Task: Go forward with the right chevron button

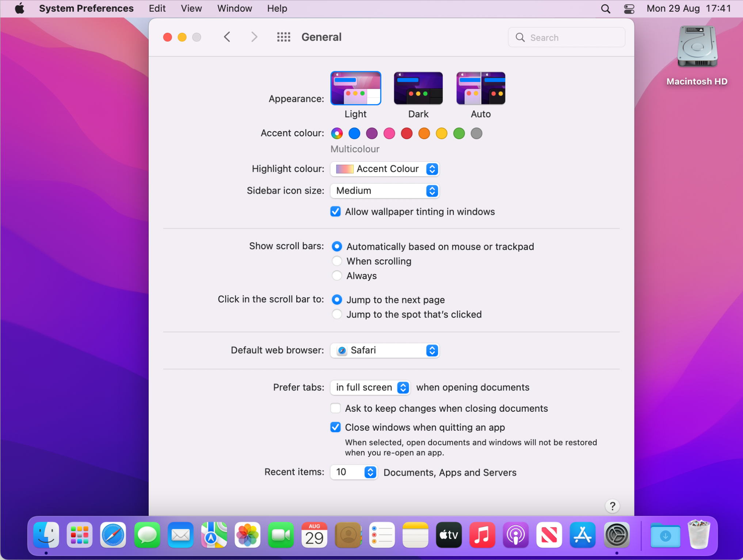Action: pos(254,37)
